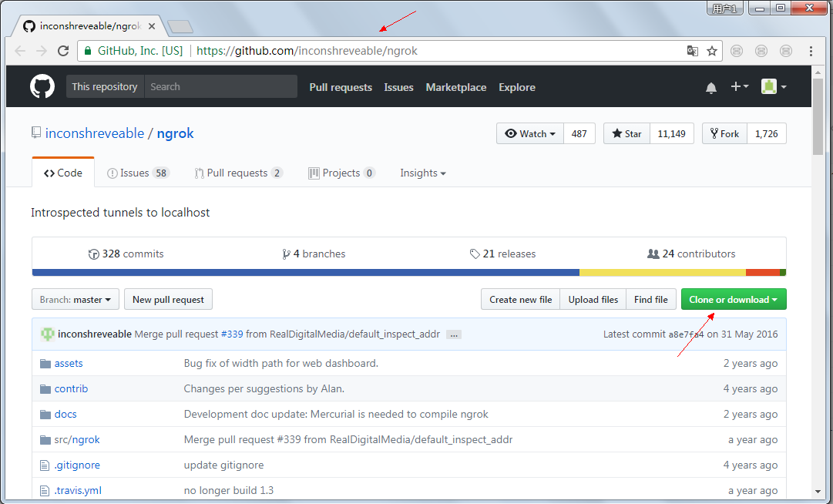Click the browser back arrow

pyautogui.click(x=20, y=51)
